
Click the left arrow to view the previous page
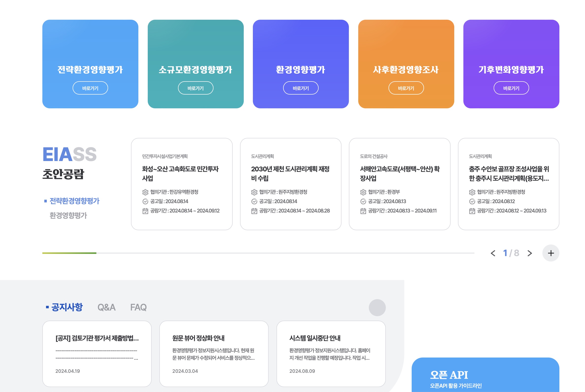pos(493,253)
